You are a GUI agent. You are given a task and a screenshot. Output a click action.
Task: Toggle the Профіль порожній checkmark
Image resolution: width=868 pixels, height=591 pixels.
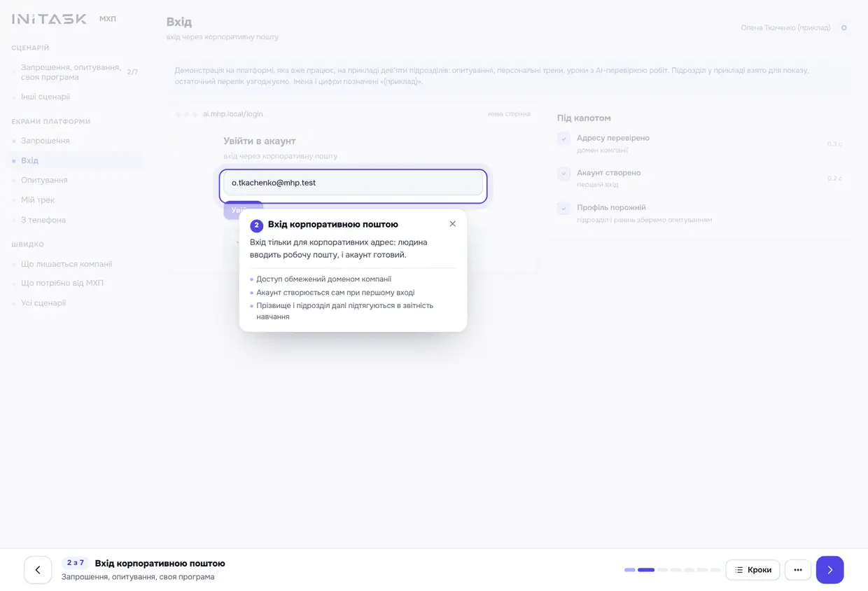(563, 209)
